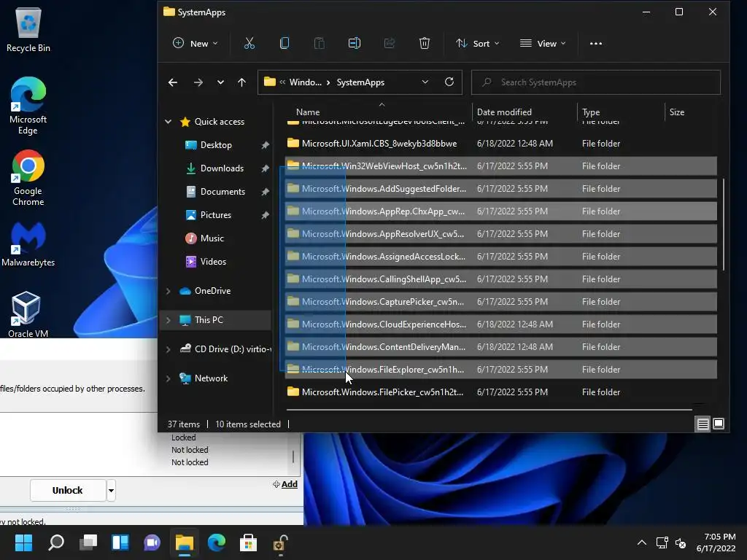Viewport: 747px width, 560px height.
Task: Select Desktop in Quick access
Action: pyautogui.click(x=216, y=145)
